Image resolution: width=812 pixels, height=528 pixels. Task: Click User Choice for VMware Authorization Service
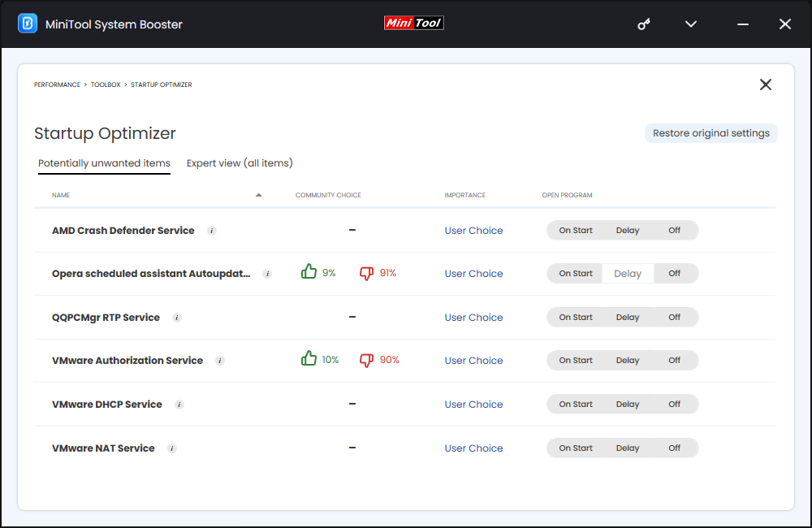tap(473, 361)
